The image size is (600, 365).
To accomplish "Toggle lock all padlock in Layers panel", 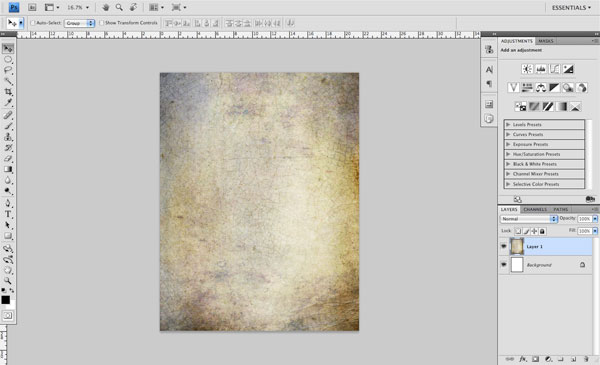I will tap(542, 231).
